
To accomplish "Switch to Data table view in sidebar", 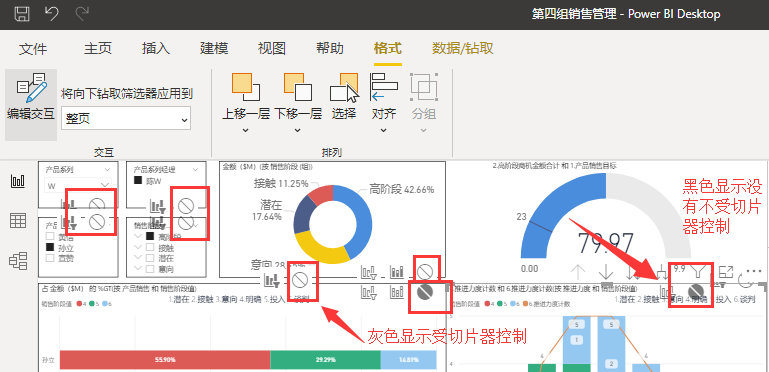I will (x=18, y=221).
